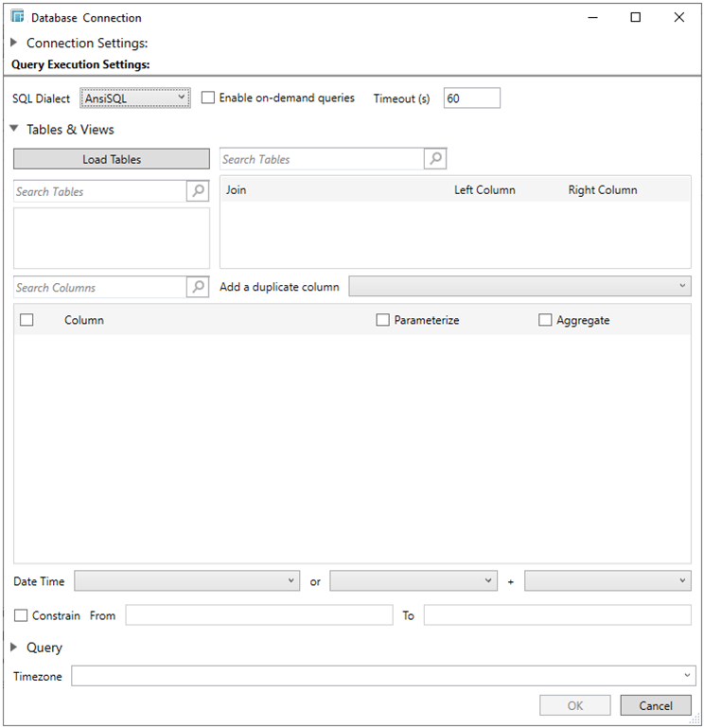Click the Database Connection window icon
The height and width of the screenshot is (728, 704).
point(17,17)
